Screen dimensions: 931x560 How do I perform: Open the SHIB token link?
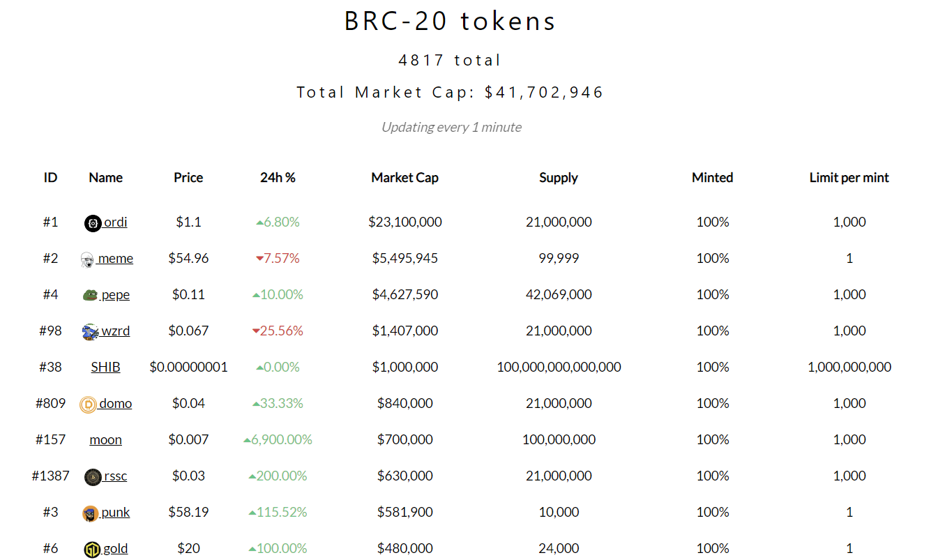(105, 367)
